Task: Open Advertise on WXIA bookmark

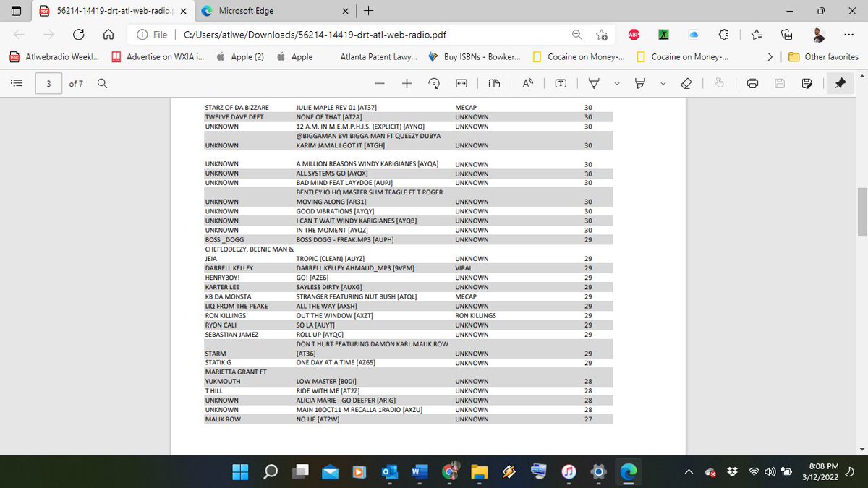Action: (158, 56)
